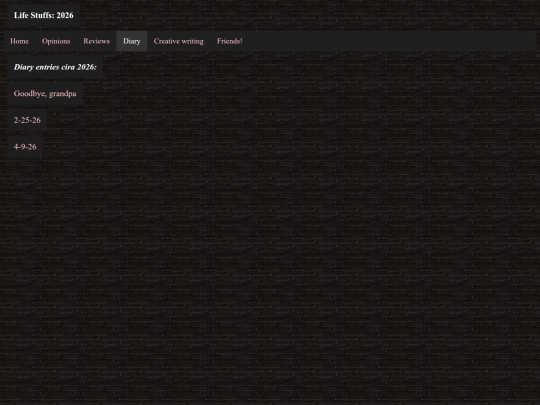Select the Diary tab
The height and width of the screenshot is (405, 540).
pyautogui.click(x=132, y=41)
